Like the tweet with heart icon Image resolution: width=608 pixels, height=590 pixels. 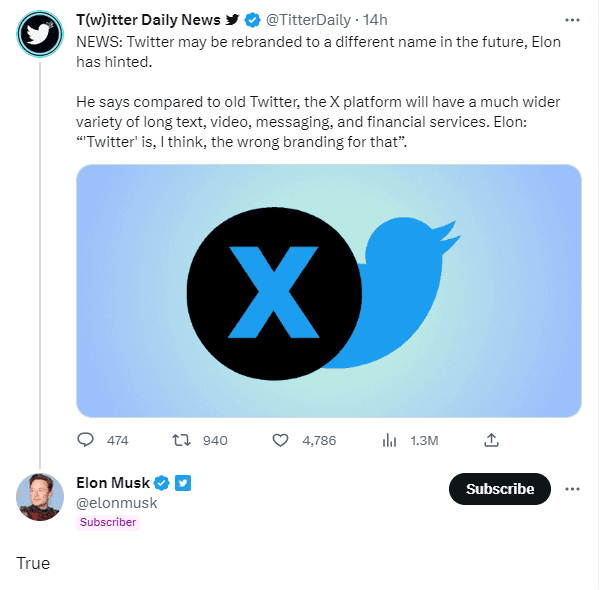pyautogui.click(x=281, y=440)
